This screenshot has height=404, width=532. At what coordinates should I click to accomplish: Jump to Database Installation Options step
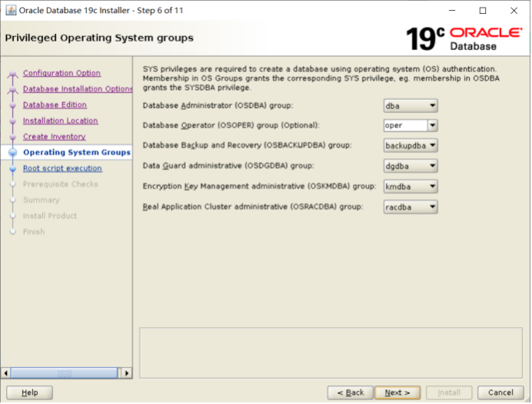[x=78, y=89]
